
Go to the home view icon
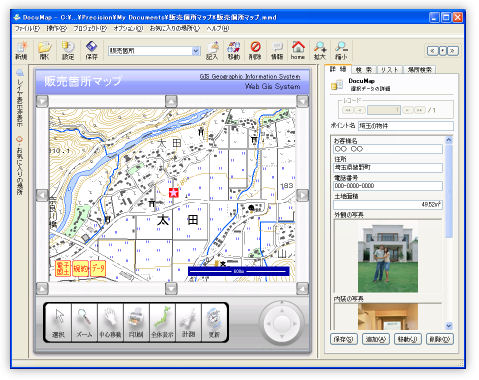(298, 51)
